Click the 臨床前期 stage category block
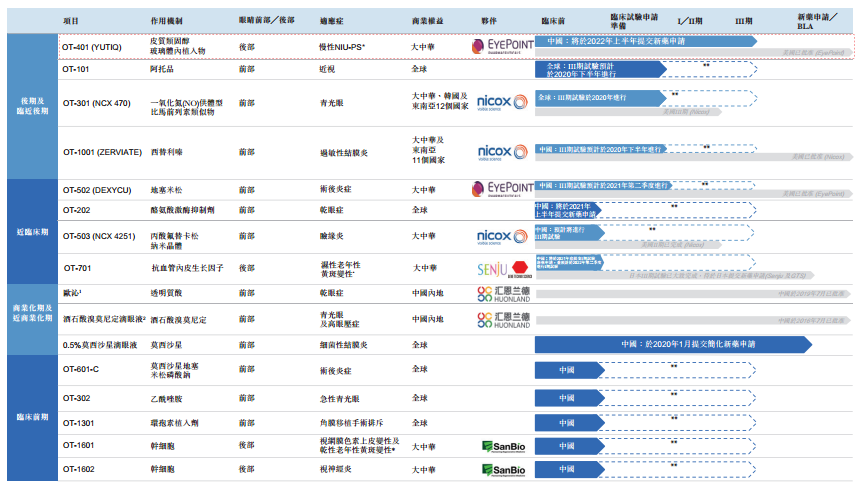 point(28,418)
